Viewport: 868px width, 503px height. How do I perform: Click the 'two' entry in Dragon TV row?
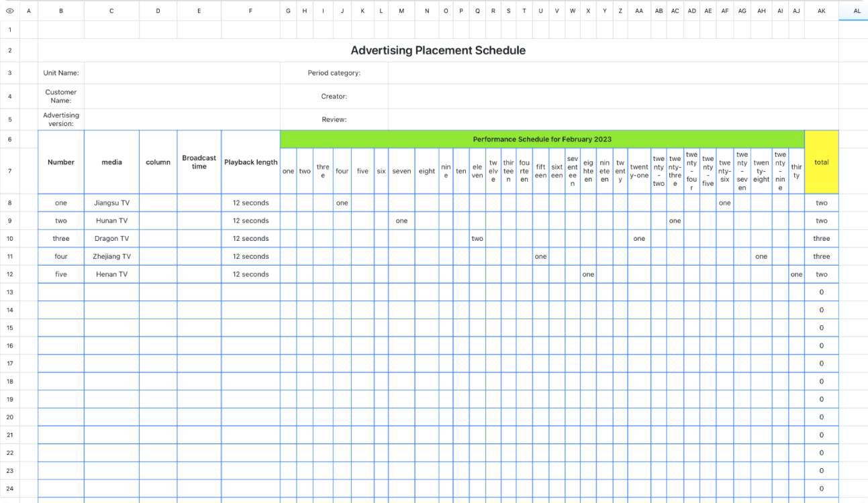477,239
